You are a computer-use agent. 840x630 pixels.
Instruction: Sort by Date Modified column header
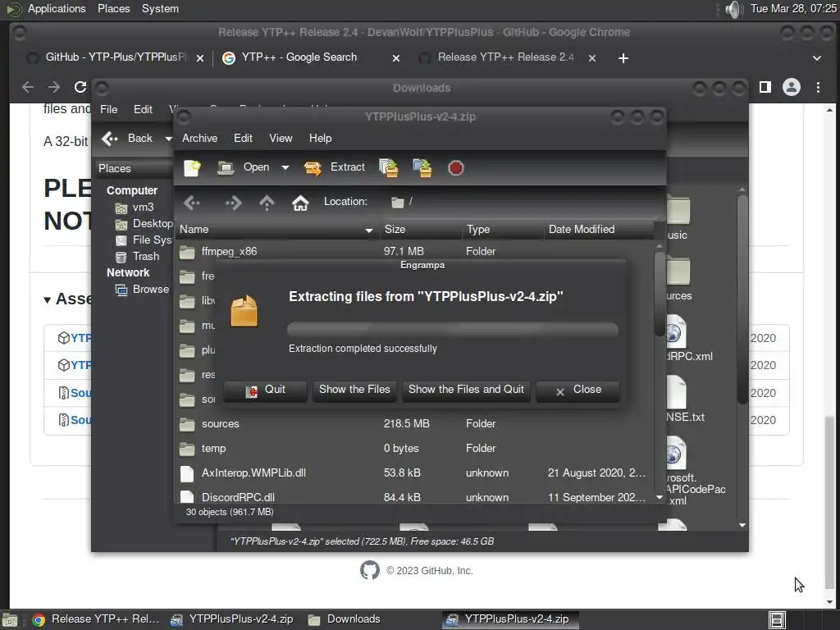click(598, 230)
